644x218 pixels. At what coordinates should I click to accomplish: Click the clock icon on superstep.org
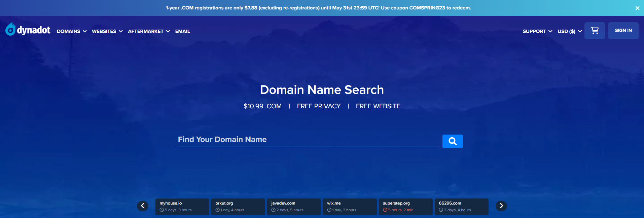(385, 210)
